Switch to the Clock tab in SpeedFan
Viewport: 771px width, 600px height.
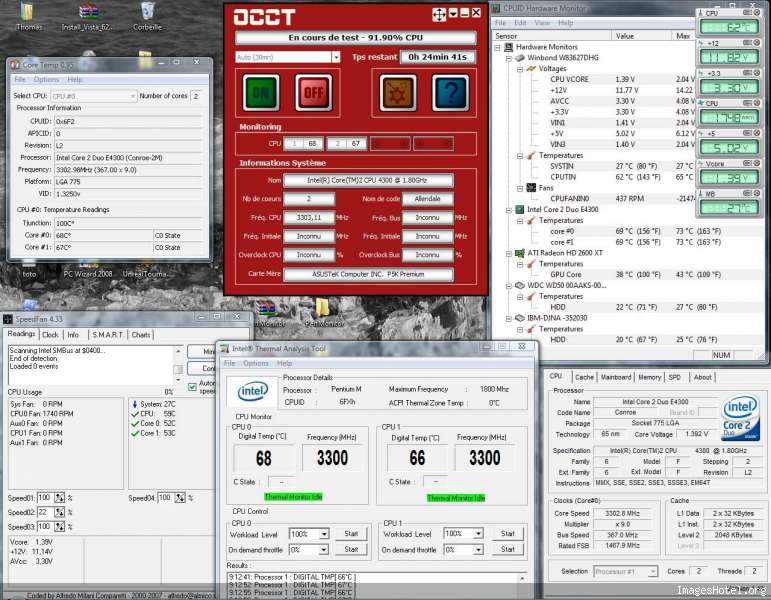tap(50, 334)
